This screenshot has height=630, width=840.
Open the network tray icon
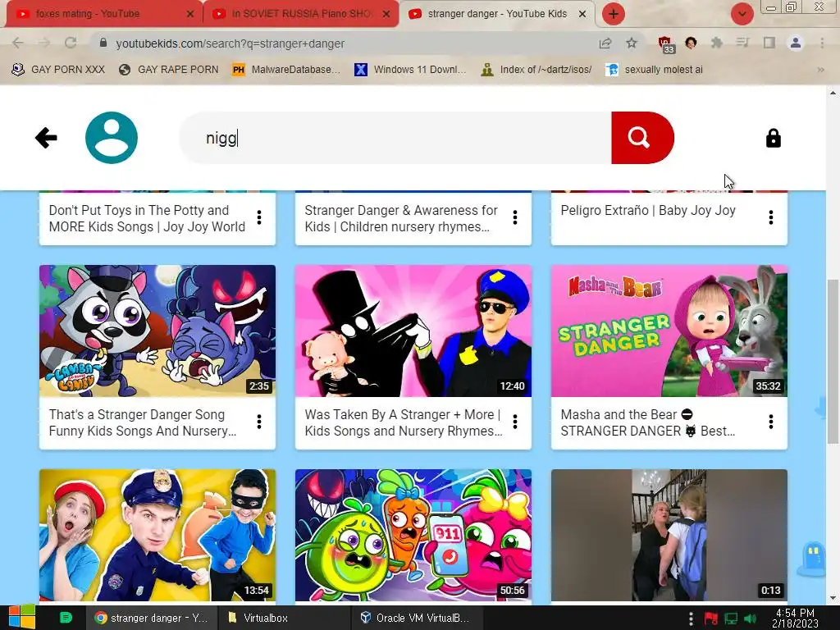(x=731, y=619)
